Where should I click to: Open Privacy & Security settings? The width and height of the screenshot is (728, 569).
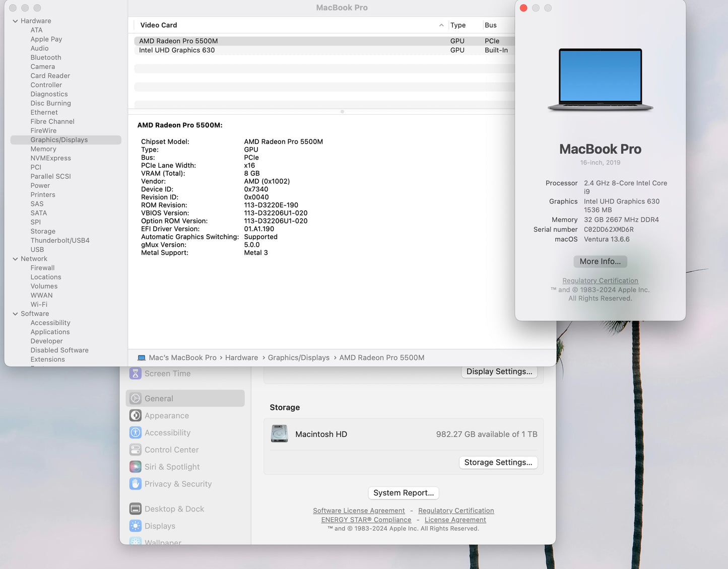pyautogui.click(x=135, y=483)
